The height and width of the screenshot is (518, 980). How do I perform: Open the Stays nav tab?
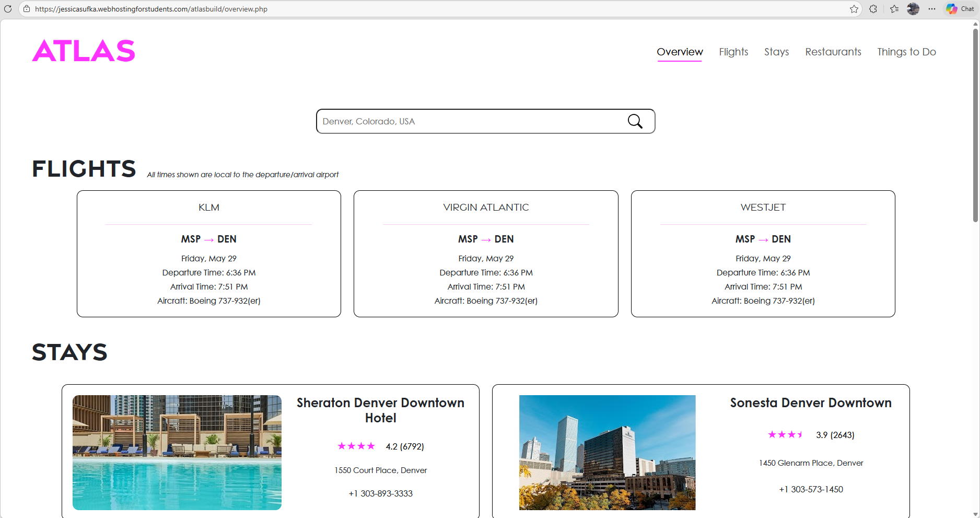point(776,52)
